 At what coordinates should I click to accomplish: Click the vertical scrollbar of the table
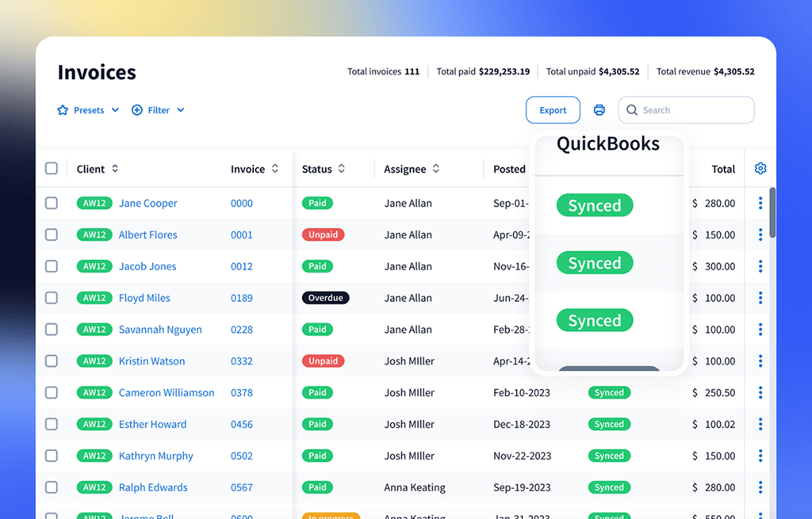(x=772, y=212)
